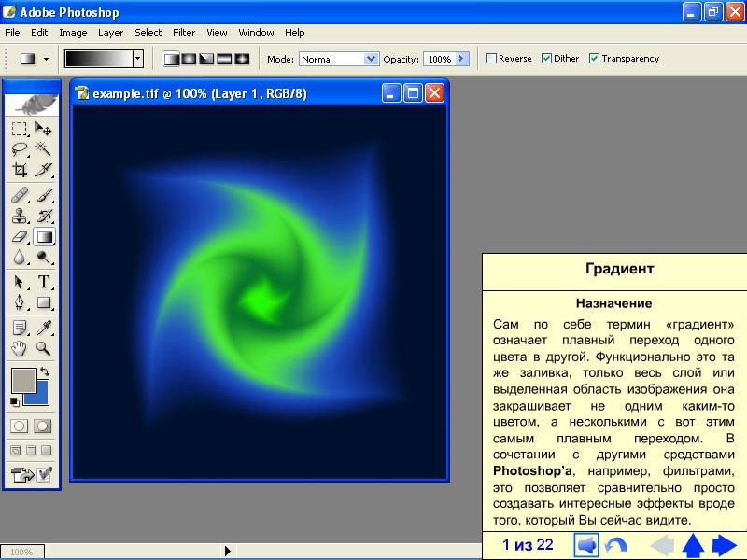Select the Eraser tool
Image resolution: width=747 pixels, height=560 pixels.
[x=20, y=237]
